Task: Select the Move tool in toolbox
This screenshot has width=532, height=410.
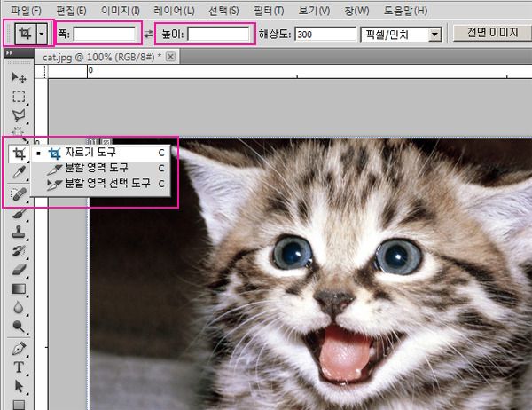Action: coord(19,78)
